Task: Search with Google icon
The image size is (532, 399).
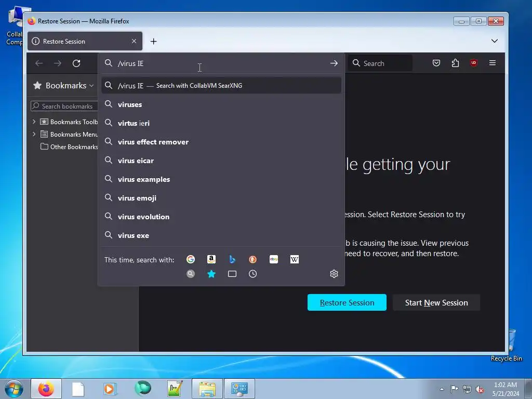Action: (x=191, y=260)
